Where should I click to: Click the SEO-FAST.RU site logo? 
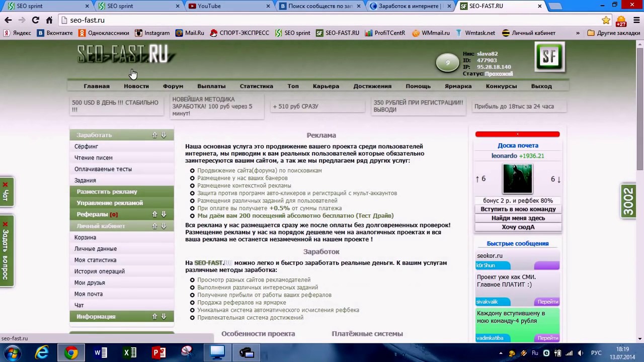pos(126,54)
